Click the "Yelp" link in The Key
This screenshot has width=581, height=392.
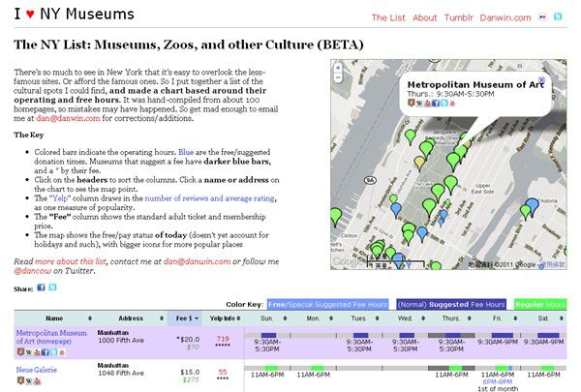60,198
